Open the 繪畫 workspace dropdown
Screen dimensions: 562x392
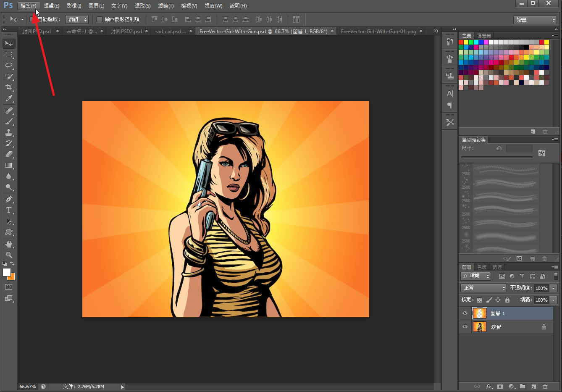tap(535, 20)
